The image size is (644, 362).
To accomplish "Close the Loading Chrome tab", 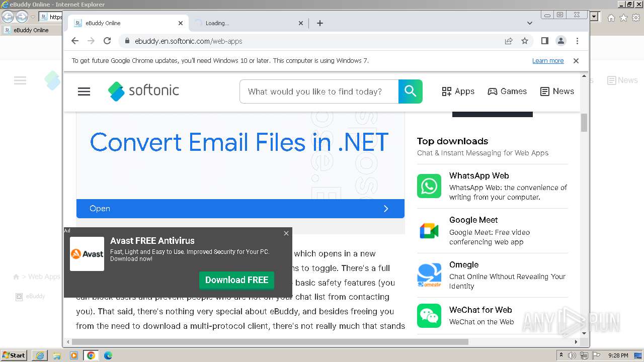I will (x=301, y=23).
